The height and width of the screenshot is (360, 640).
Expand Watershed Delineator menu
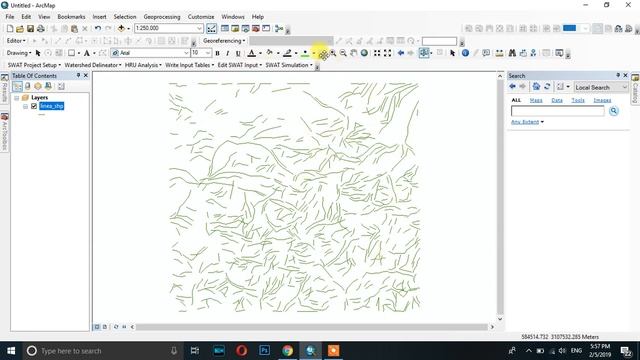coord(93,65)
